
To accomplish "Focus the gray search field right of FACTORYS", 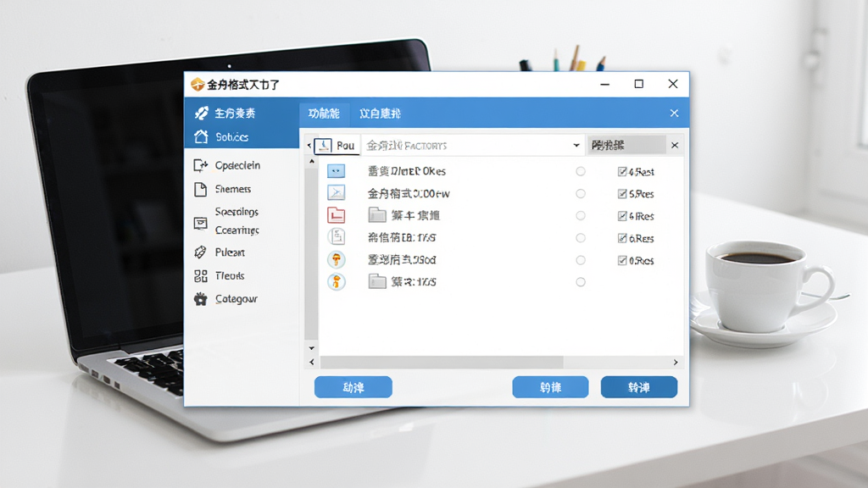I will coord(626,145).
